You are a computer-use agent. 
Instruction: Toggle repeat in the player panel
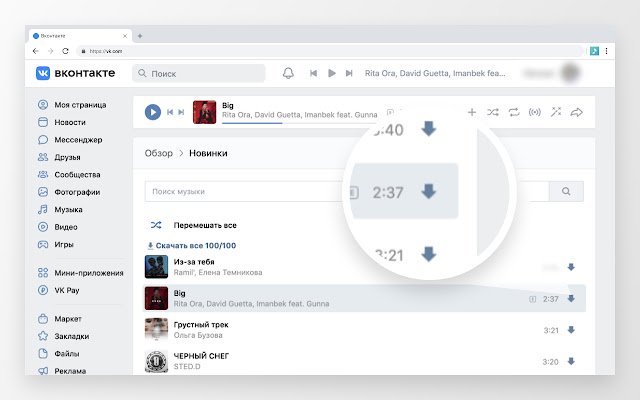(514, 112)
